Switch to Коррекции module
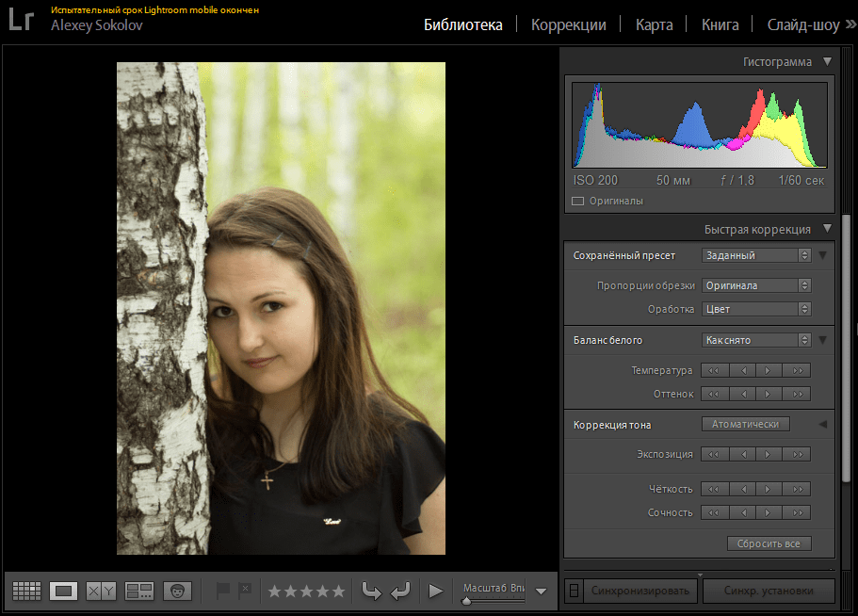This screenshot has width=858, height=616. pyautogui.click(x=568, y=24)
